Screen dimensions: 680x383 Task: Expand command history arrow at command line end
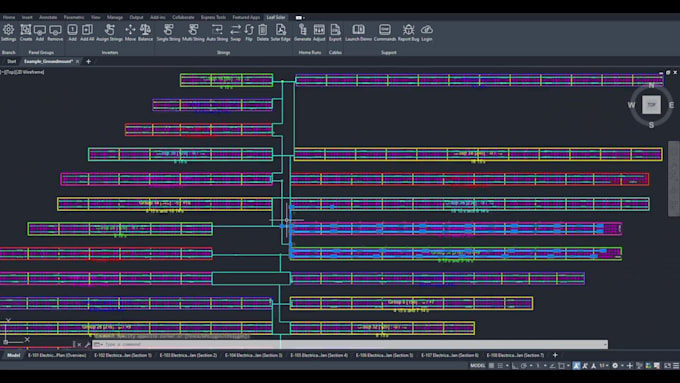[x=605, y=344]
